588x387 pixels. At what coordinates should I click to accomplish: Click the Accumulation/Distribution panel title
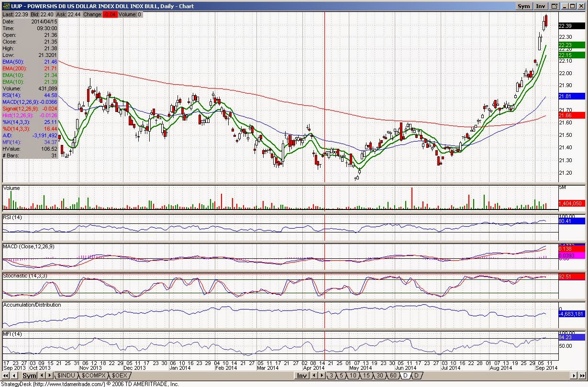click(32, 305)
